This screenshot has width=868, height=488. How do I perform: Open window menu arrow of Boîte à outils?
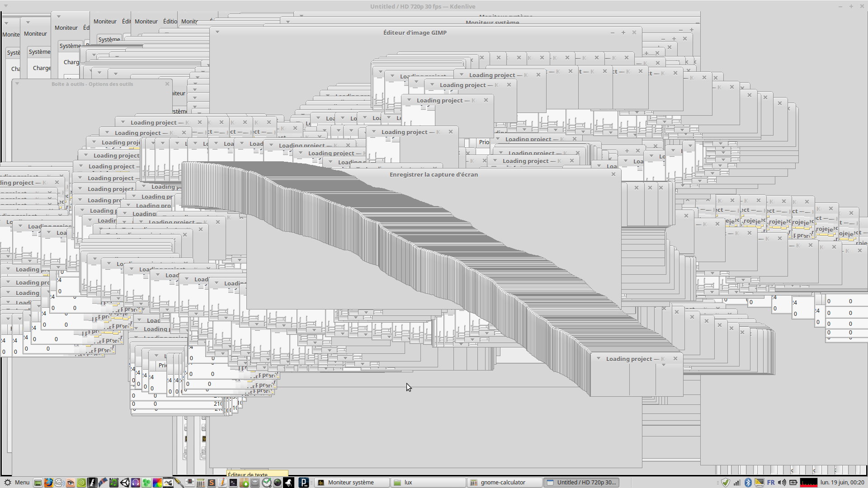17,84
